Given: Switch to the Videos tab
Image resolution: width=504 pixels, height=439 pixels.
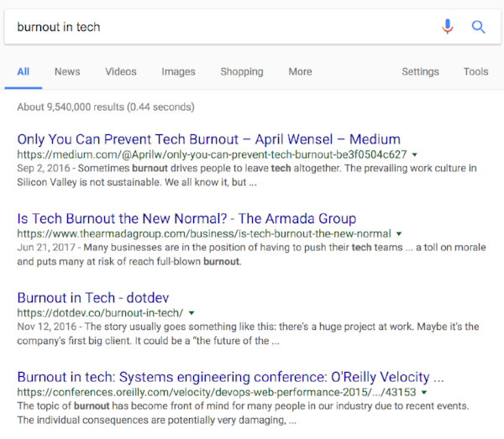Looking at the screenshot, I should [121, 71].
